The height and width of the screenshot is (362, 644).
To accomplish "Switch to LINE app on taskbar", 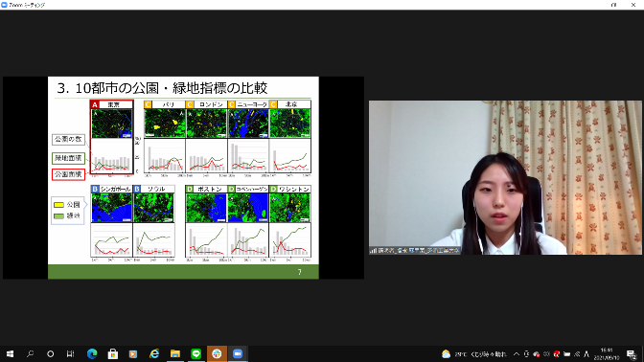I will point(195,353).
